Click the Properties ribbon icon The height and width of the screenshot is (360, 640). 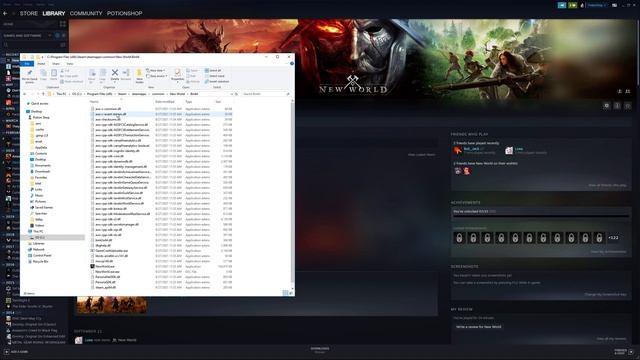coord(178,75)
